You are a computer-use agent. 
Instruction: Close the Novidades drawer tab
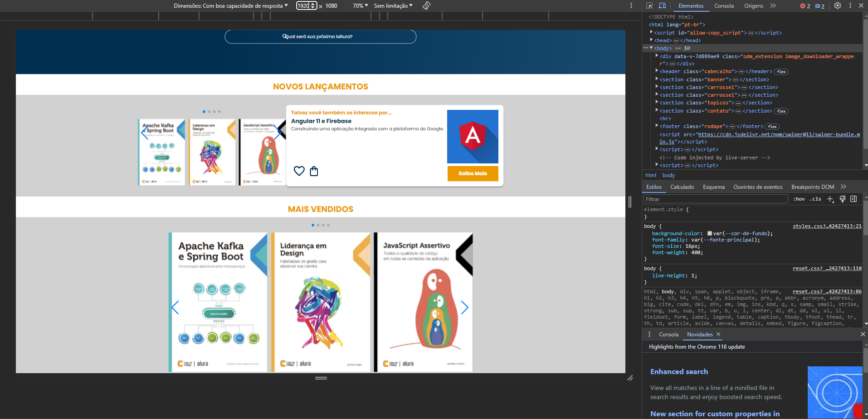coord(718,334)
